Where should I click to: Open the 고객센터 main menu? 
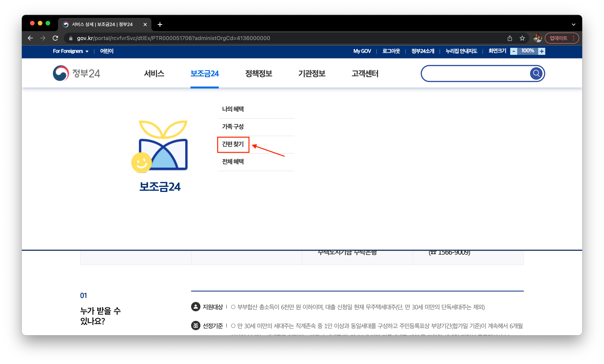[365, 73]
